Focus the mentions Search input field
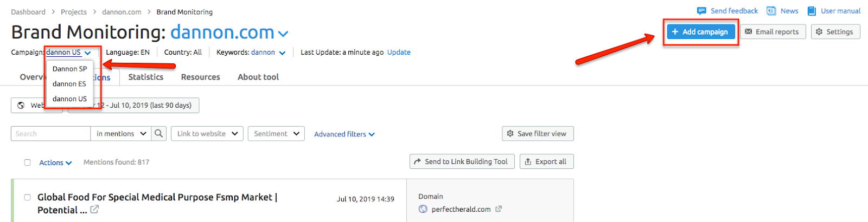Screen dimensions: 868x222 click(x=50, y=134)
